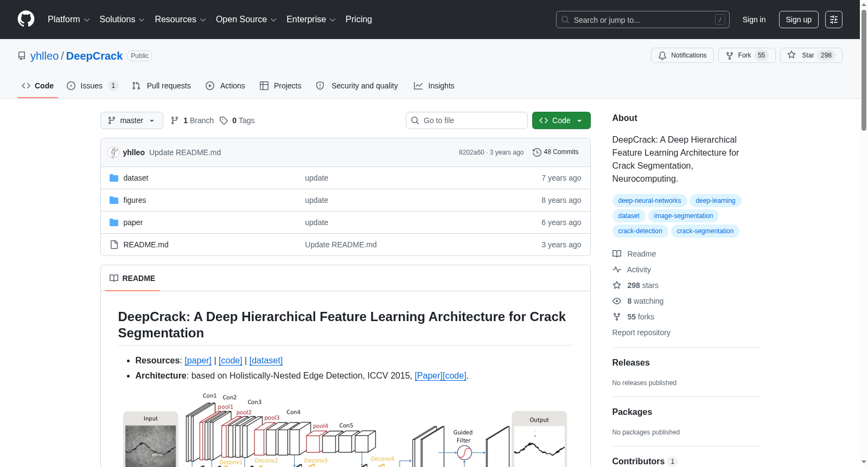868x467 pixels.
Task: Switch to the Actions tab
Action: (x=226, y=86)
